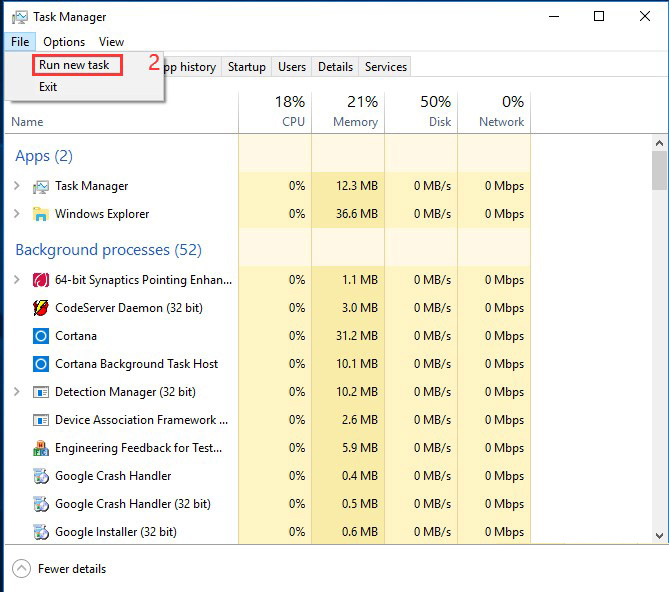This screenshot has height=592, width=669.
Task: Expand the Windows Explorer entry
Action: pyautogui.click(x=17, y=213)
